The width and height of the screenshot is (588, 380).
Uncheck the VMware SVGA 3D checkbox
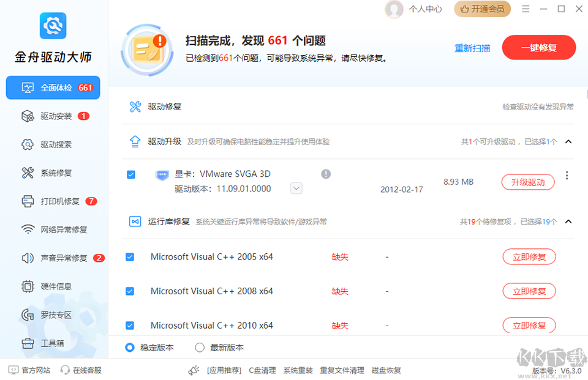pyautogui.click(x=131, y=174)
